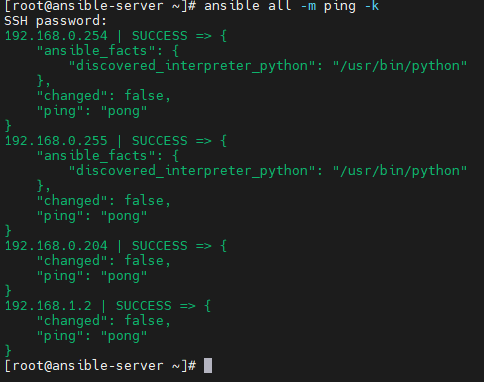The width and height of the screenshot is (484, 382).
Task: Click the terminal cursor block at the prompt
Action: (208, 366)
